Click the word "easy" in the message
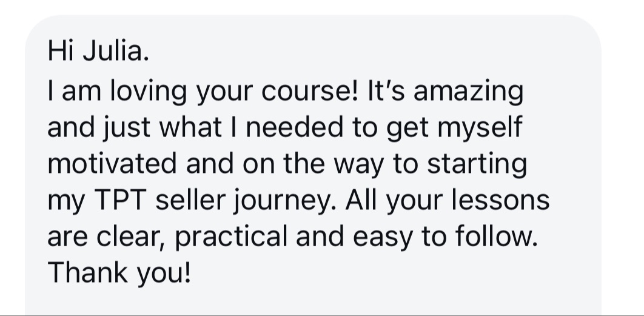Image resolution: width=644 pixels, height=316 pixels. [382, 238]
